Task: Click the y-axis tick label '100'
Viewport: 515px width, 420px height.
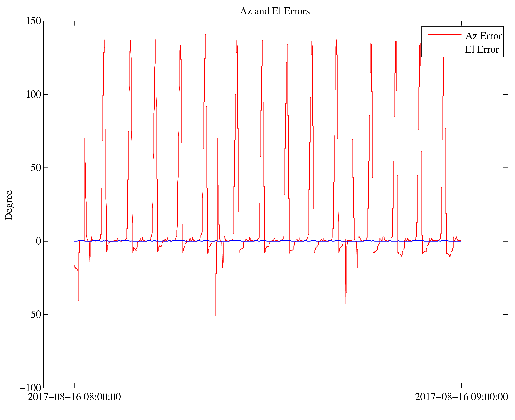Action: click(x=33, y=95)
